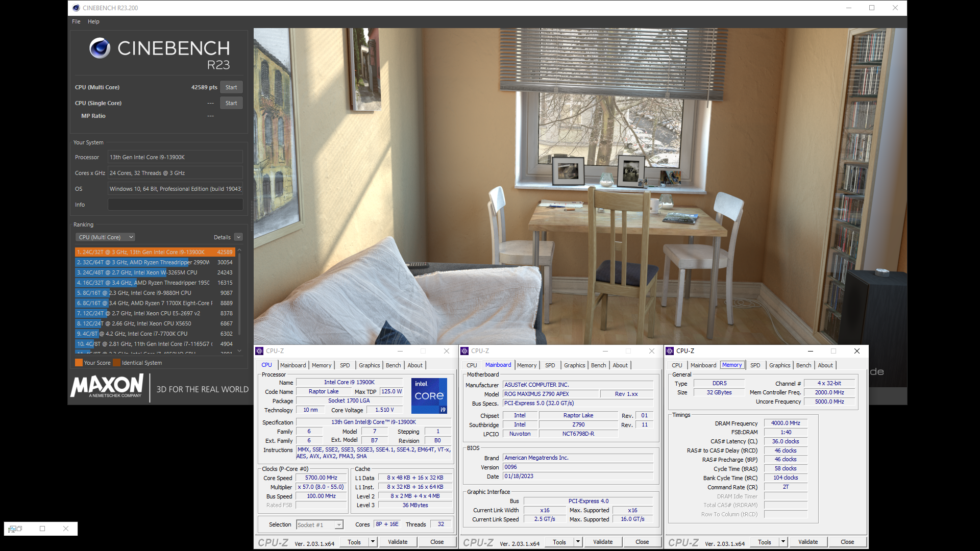Viewport: 980px width, 551px height.
Task: Click the CPU-Z icon of the Memory window
Action: click(670, 351)
